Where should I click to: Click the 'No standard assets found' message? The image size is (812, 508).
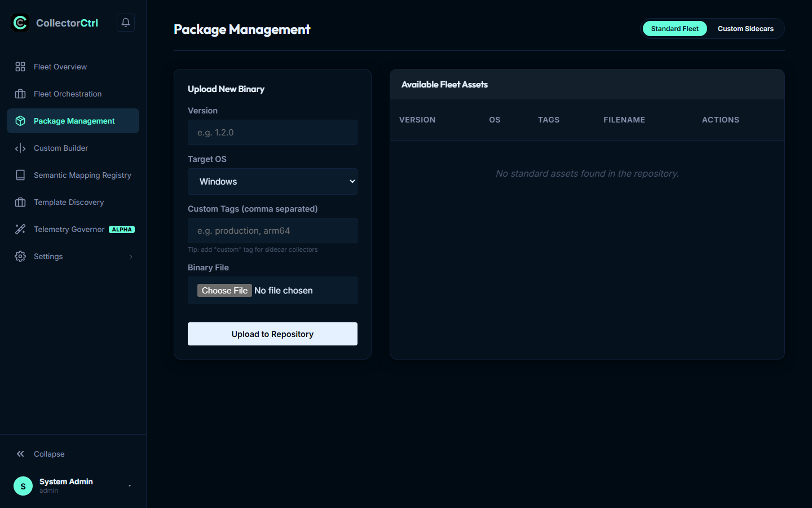click(x=587, y=174)
